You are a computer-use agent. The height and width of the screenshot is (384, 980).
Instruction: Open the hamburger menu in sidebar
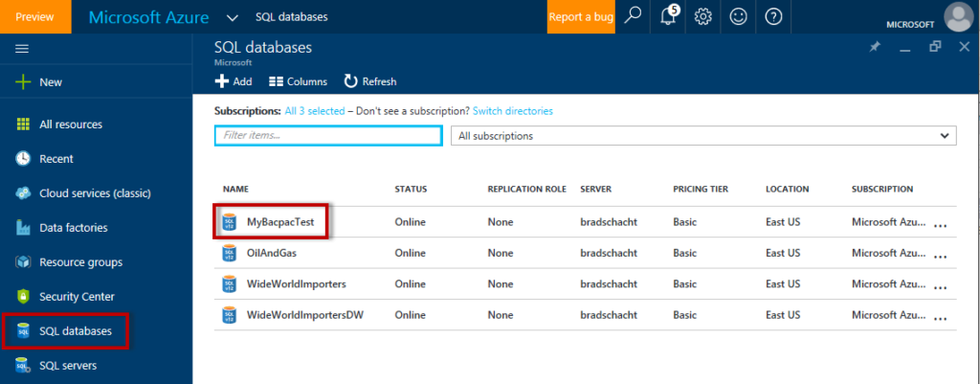coord(22,49)
